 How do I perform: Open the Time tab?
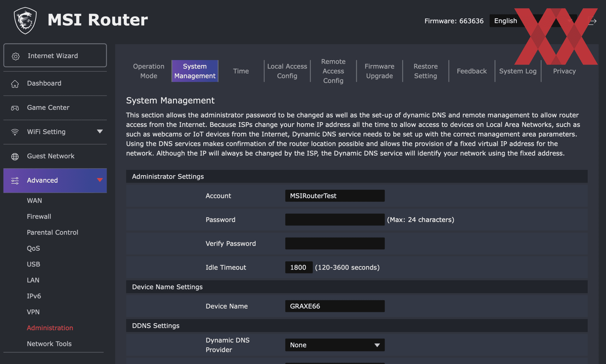point(241,71)
